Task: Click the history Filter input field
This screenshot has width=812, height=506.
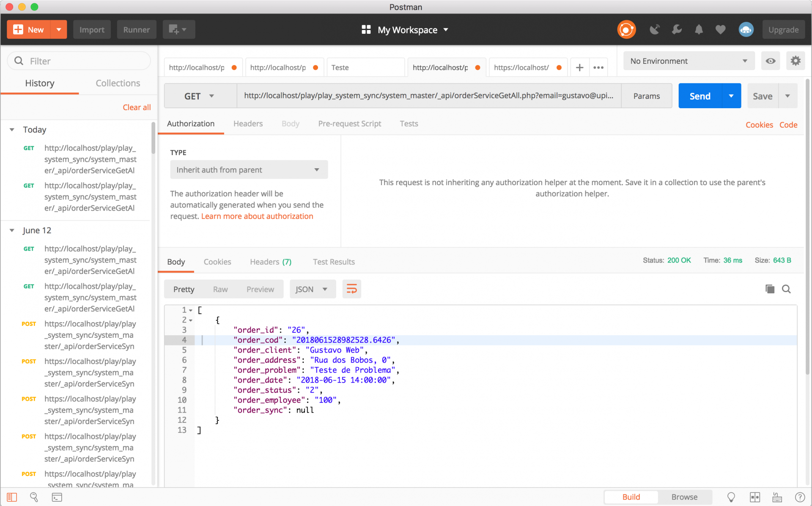Action: coord(79,61)
